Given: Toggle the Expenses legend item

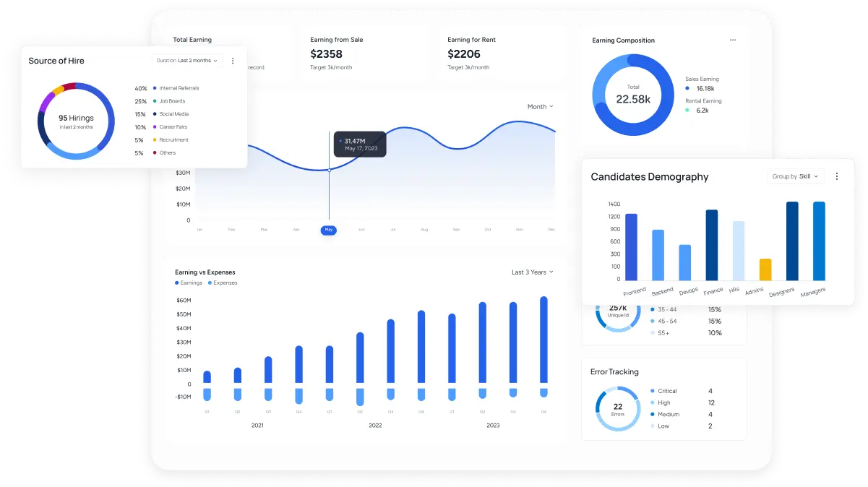Looking at the screenshot, I should [x=223, y=283].
